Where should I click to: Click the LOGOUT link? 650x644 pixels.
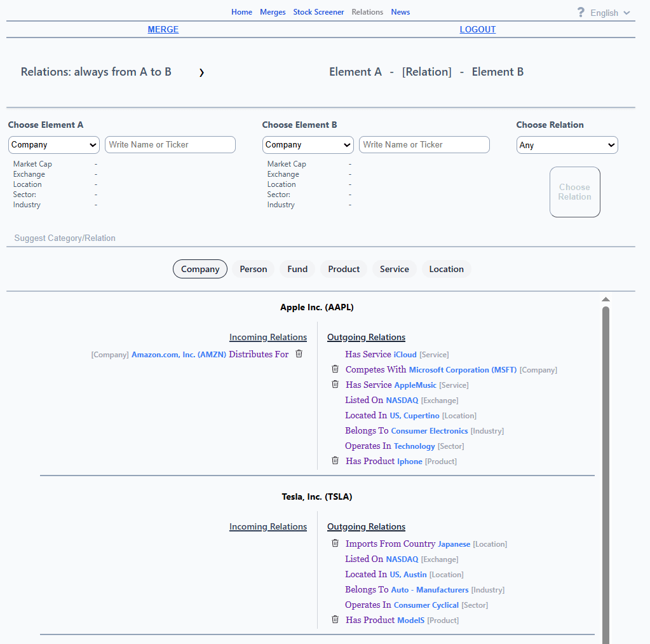pos(477,29)
